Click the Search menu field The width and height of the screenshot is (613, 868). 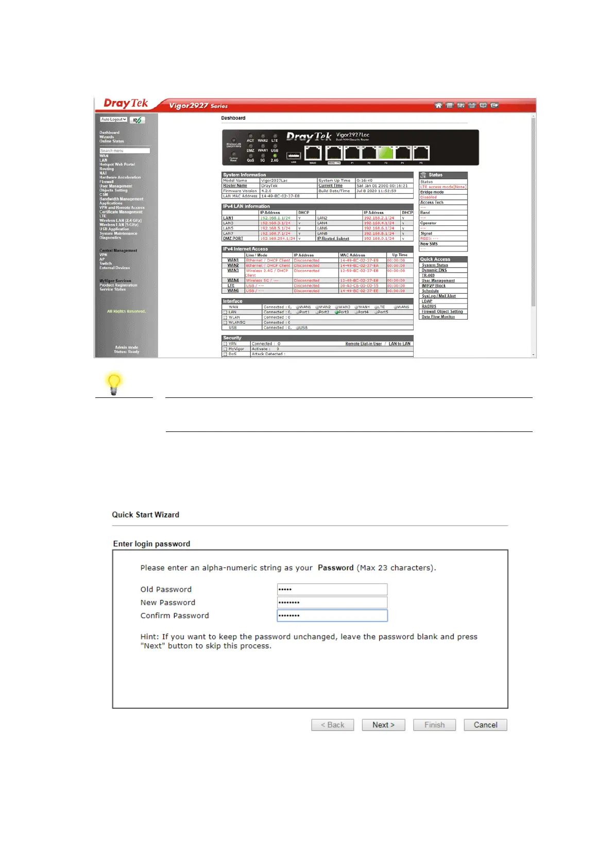tap(125, 151)
